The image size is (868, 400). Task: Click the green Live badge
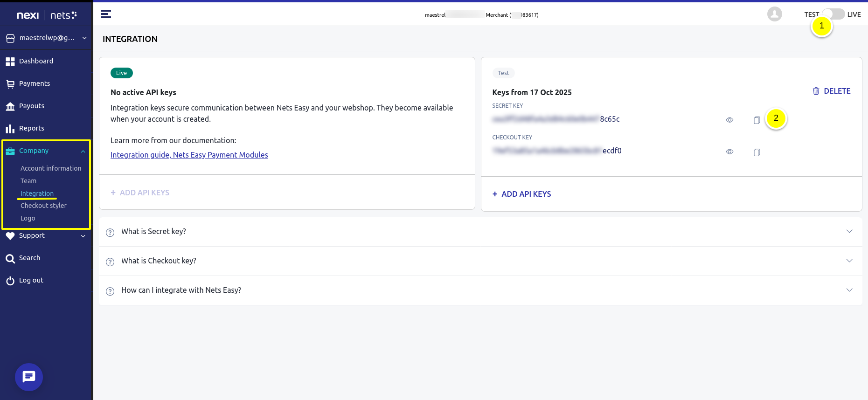pos(122,73)
